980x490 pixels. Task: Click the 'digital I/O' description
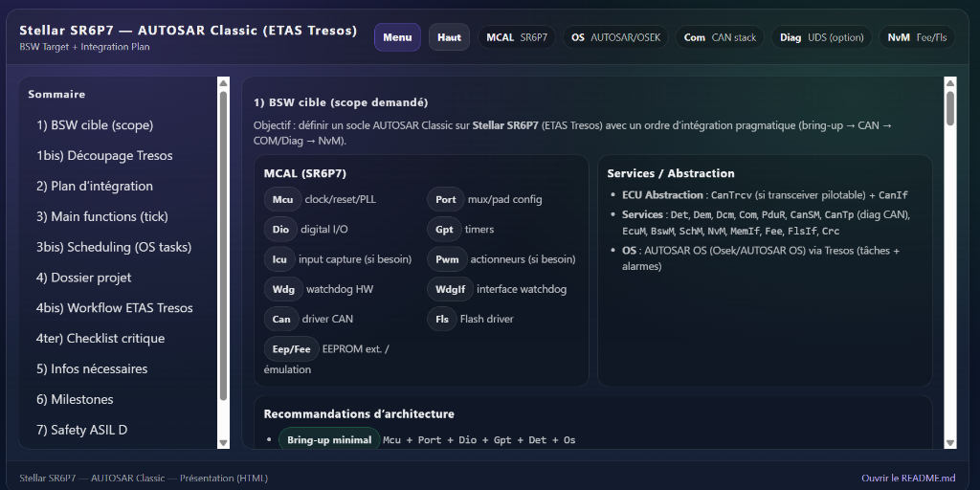pyautogui.click(x=324, y=230)
